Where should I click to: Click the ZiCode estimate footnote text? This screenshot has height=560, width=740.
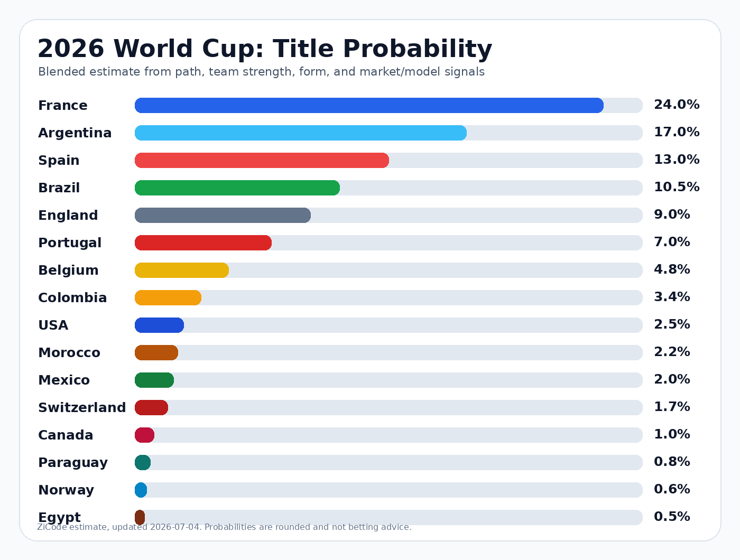click(224, 527)
